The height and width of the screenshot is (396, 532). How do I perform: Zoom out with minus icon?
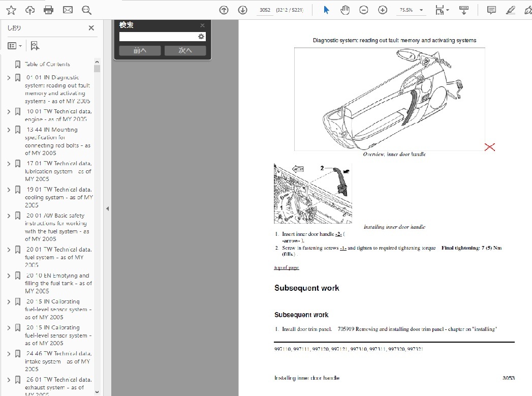pyautogui.click(x=364, y=10)
